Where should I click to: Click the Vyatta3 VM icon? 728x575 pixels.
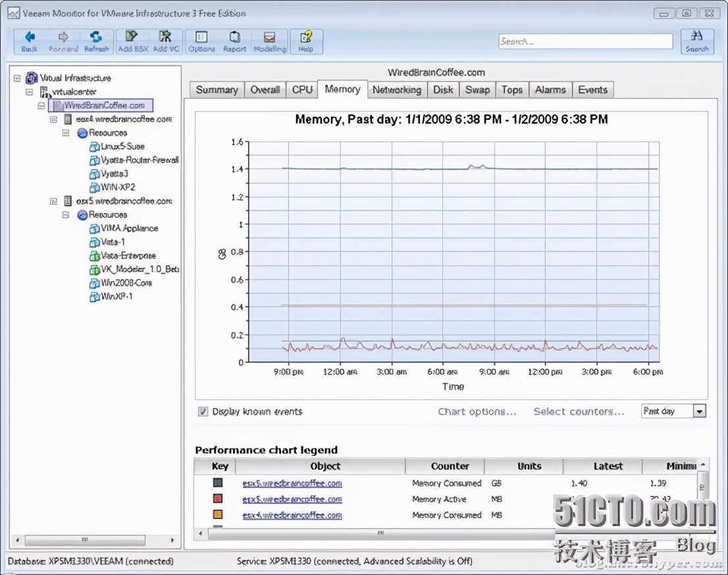tap(94, 174)
